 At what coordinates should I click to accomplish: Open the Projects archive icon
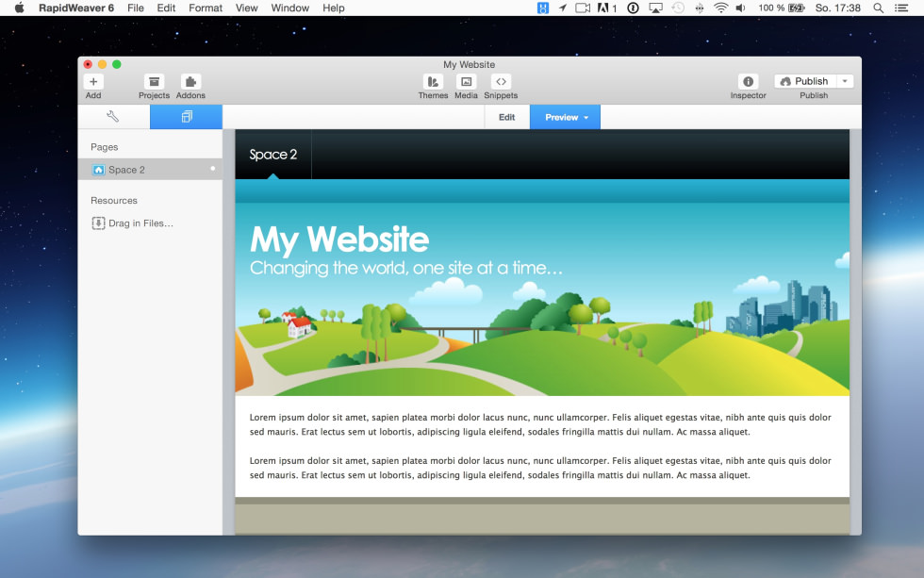pos(154,82)
